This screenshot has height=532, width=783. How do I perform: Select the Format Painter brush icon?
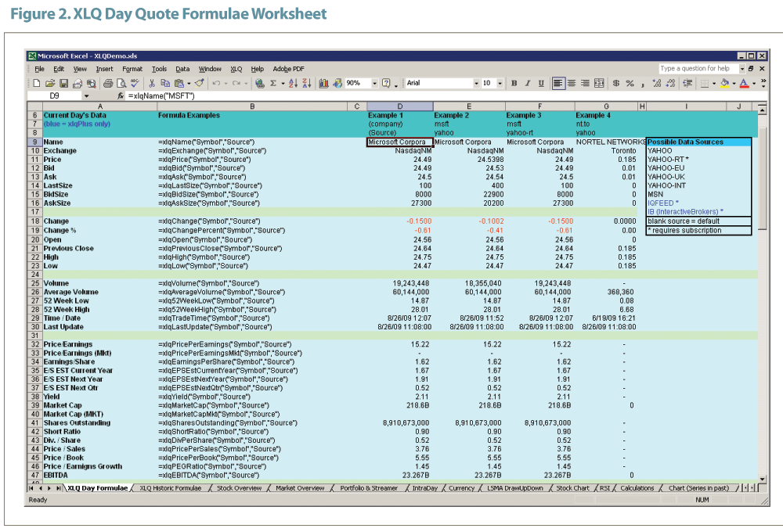(199, 84)
